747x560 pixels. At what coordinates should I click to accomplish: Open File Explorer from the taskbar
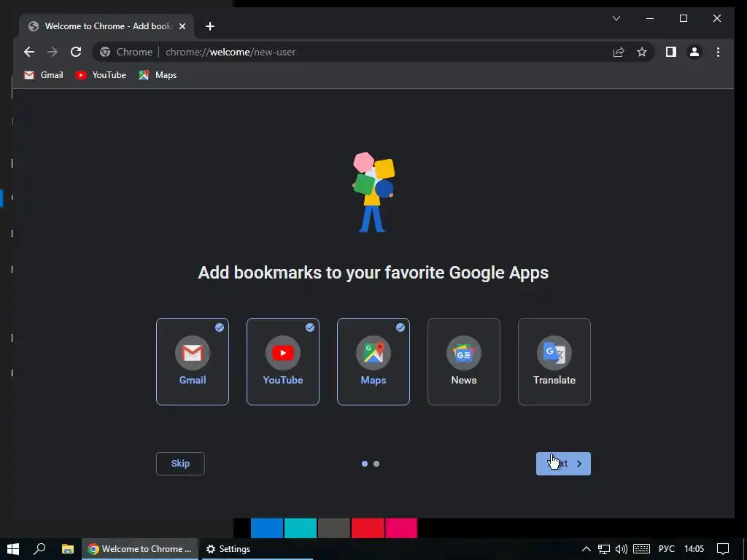click(68, 548)
